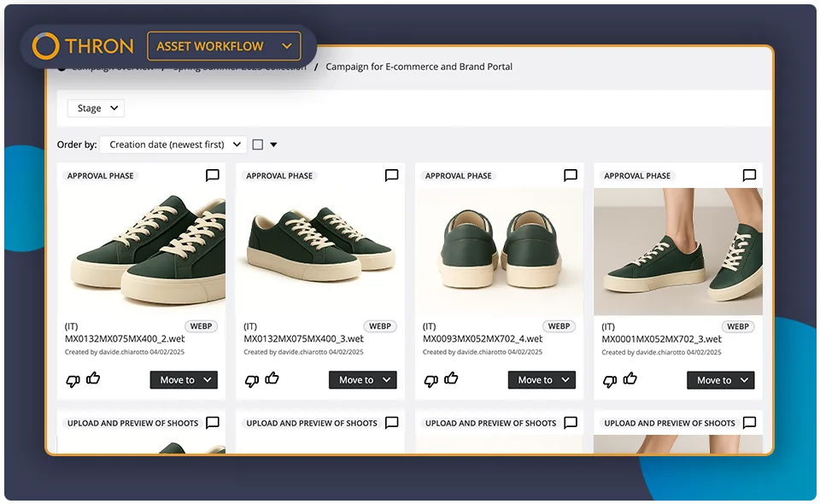This screenshot has height=504, width=820.
Task: Thumbs down MX0001MX052MX702_3 asset
Action: (x=609, y=381)
